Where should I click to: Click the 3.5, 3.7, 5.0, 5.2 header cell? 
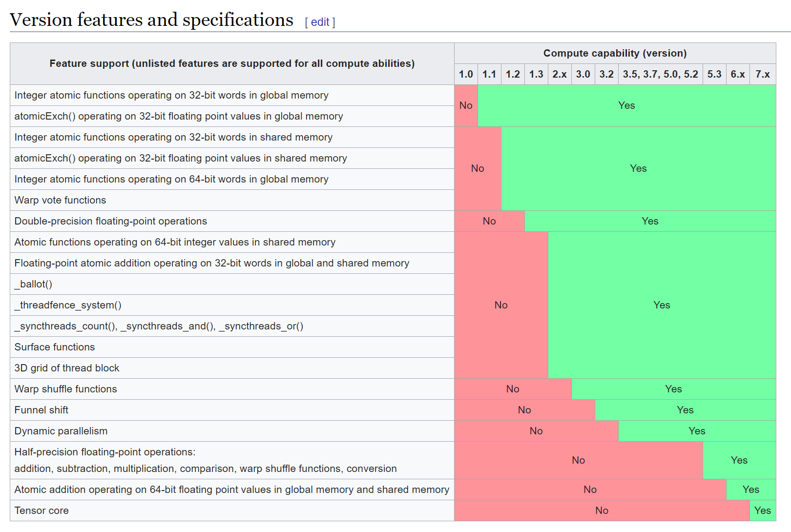pos(660,74)
